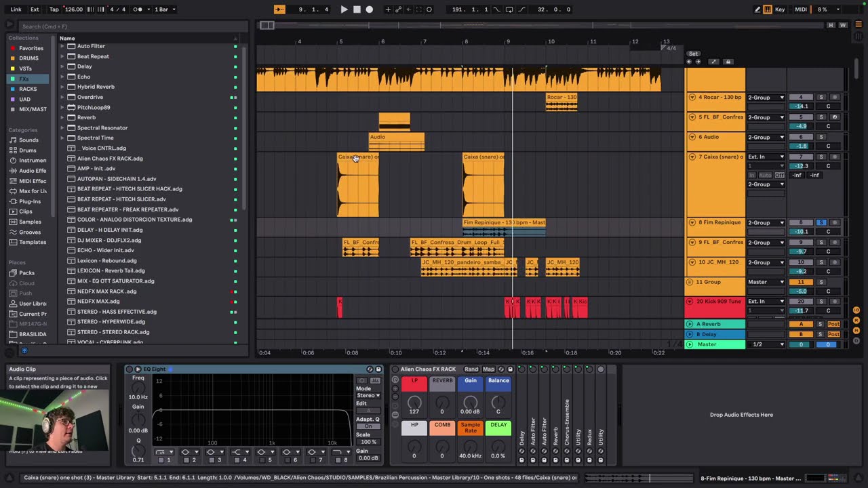The height and width of the screenshot is (488, 868).
Task: Click the Play button in transport
Action: [344, 9]
